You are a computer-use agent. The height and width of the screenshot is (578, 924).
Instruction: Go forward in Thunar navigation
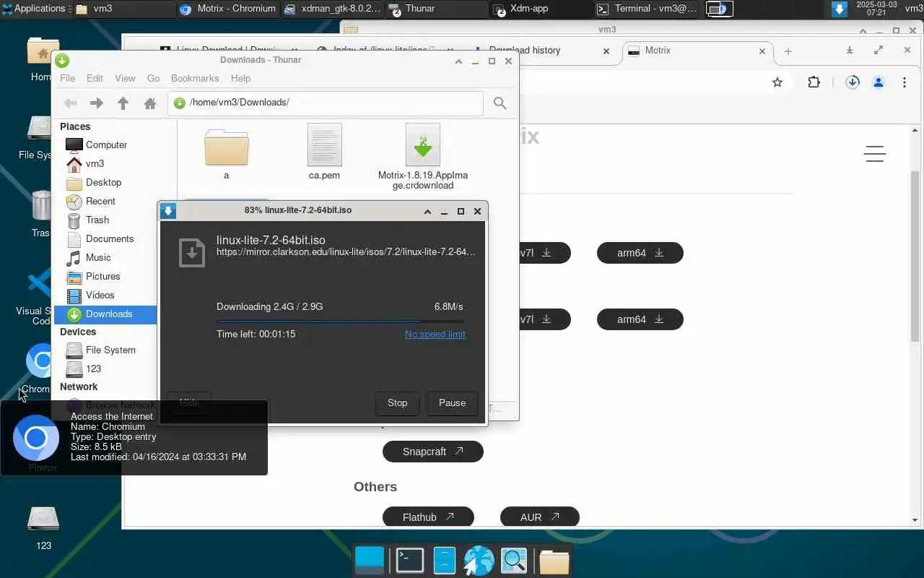coord(96,103)
